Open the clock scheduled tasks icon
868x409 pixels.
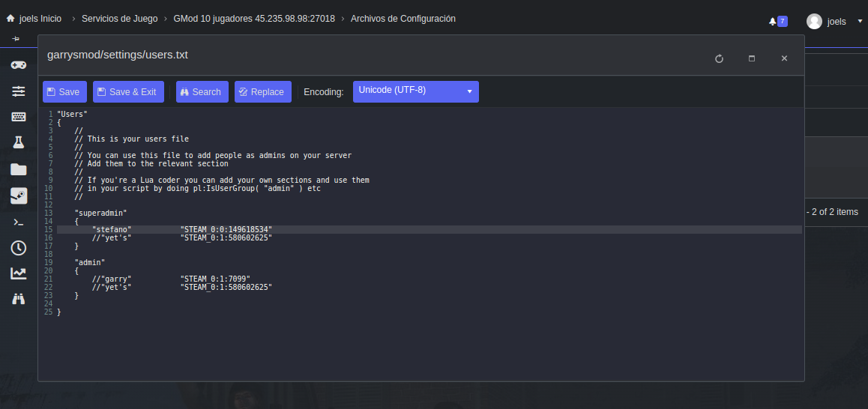pyautogui.click(x=19, y=248)
